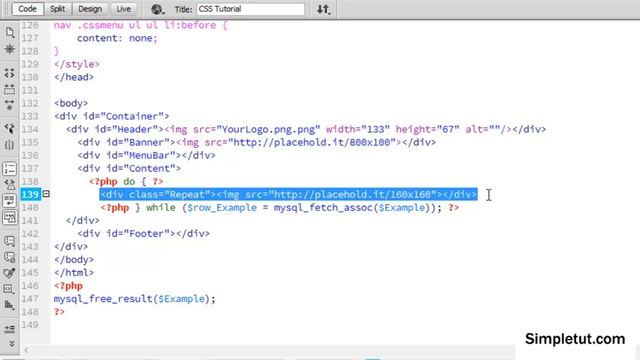The width and height of the screenshot is (640, 360).
Task: Click the div id="MenuBar" code line
Action: tap(147, 155)
